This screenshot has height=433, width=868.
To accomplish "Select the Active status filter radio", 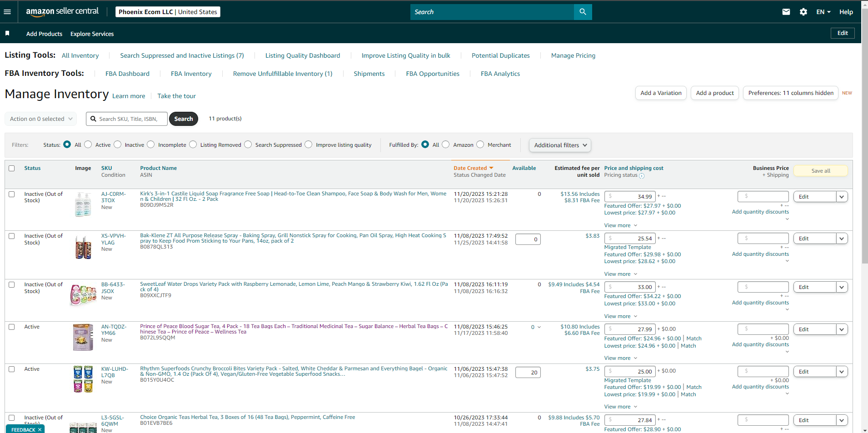I will (88, 144).
